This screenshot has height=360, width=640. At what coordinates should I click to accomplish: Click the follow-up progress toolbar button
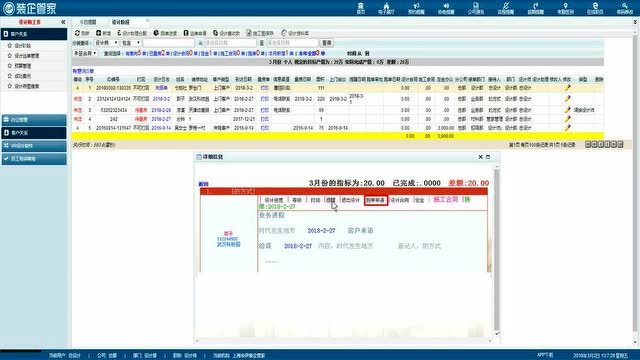click(165, 33)
